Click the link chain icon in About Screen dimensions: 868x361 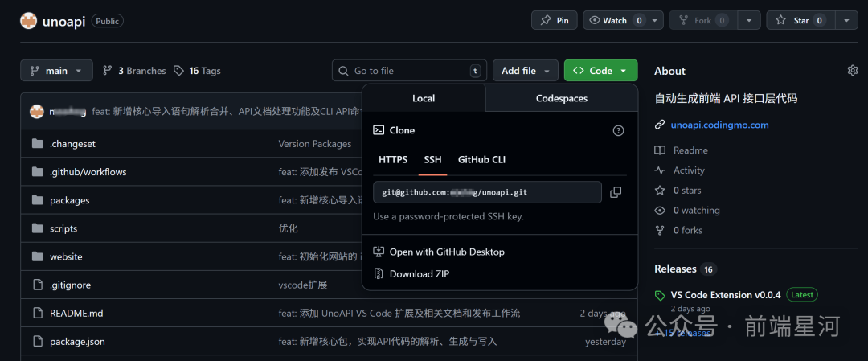coord(659,125)
